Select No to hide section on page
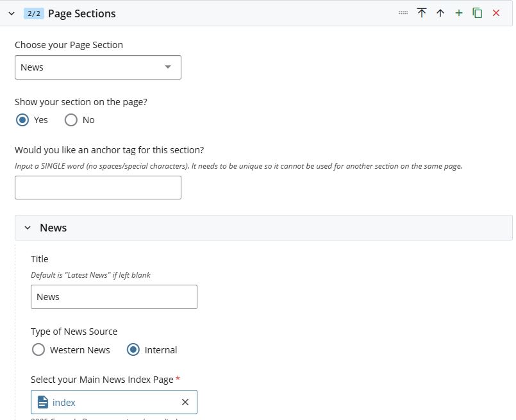516x420 pixels. click(71, 120)
